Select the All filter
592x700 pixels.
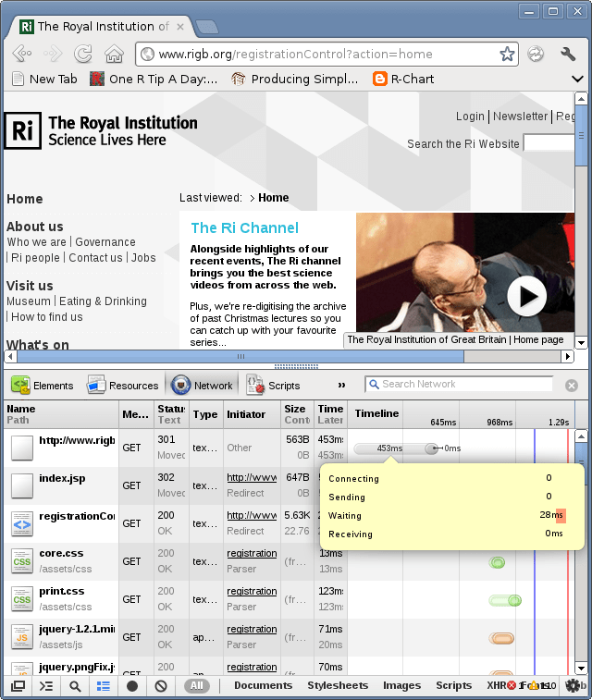click(197, 686)
